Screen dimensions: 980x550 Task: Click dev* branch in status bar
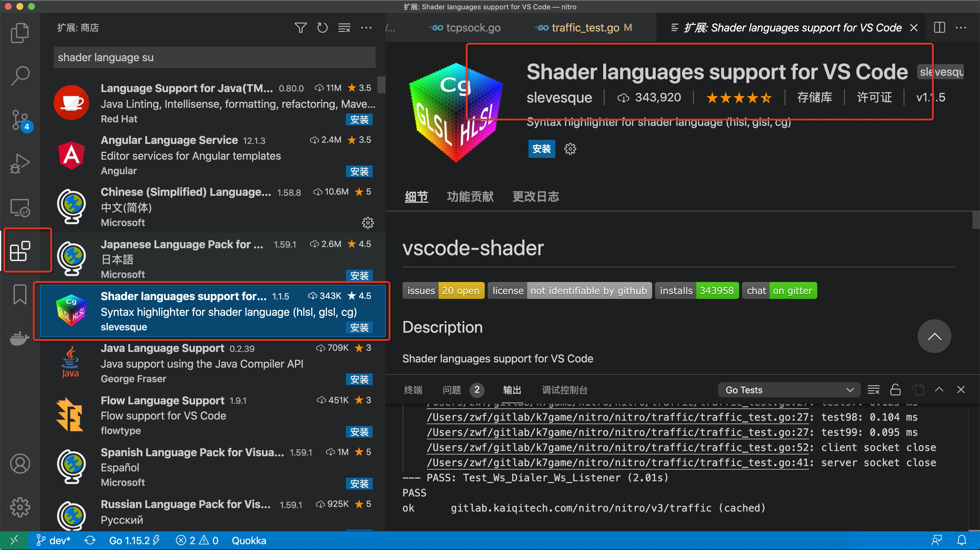click(54, 540)
